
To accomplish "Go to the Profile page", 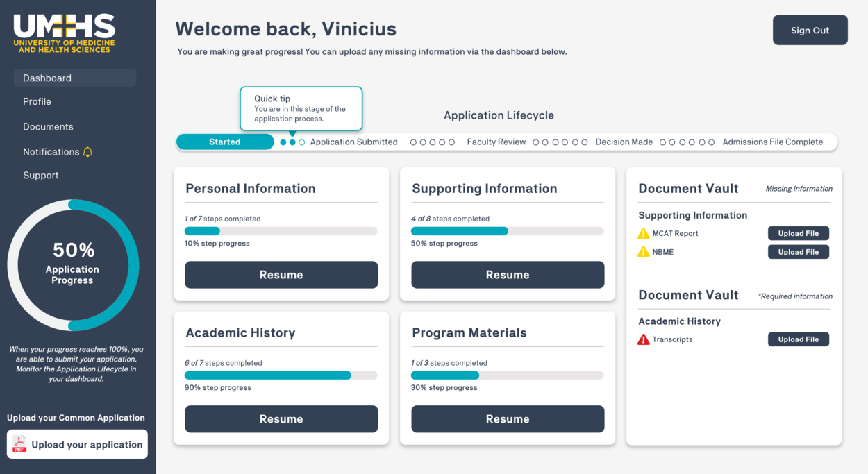I will pyautogui.click(x=37, y=101).
